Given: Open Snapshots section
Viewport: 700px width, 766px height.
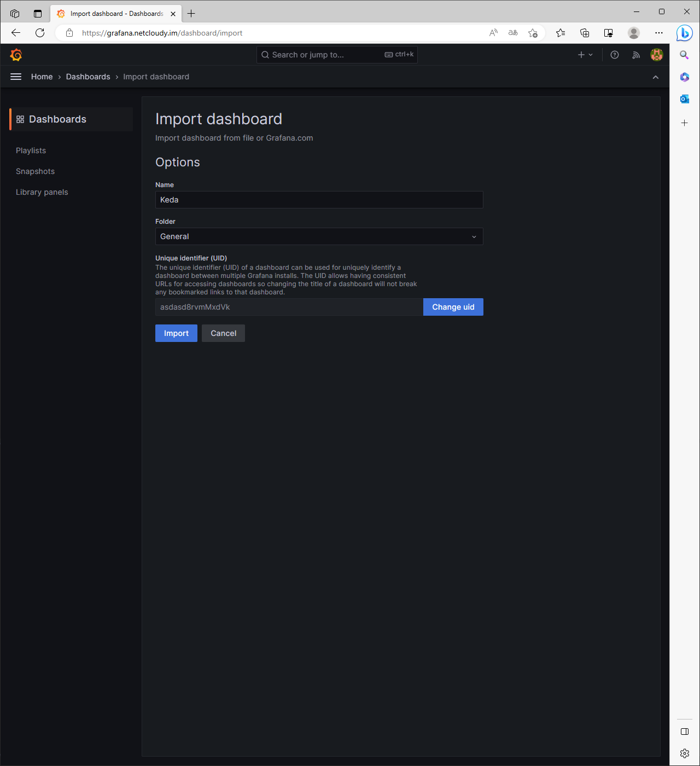Looking at the screenshot, I should click(36, 171).
